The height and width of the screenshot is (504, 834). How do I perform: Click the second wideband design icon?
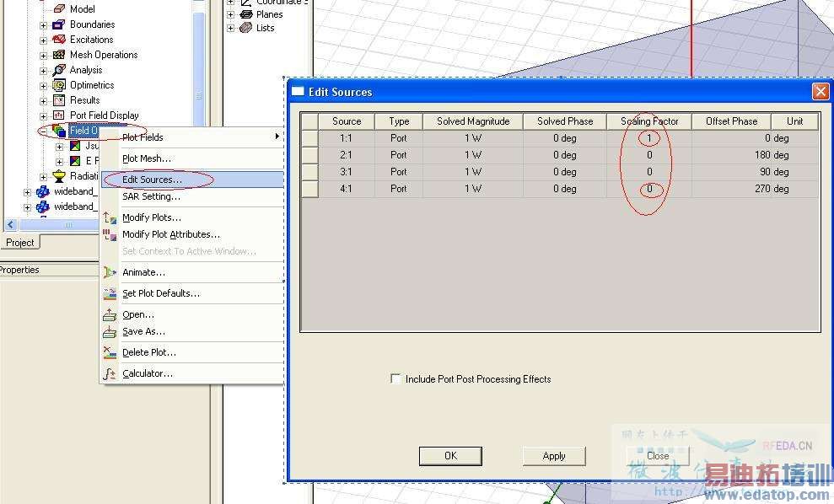[43, 206]
